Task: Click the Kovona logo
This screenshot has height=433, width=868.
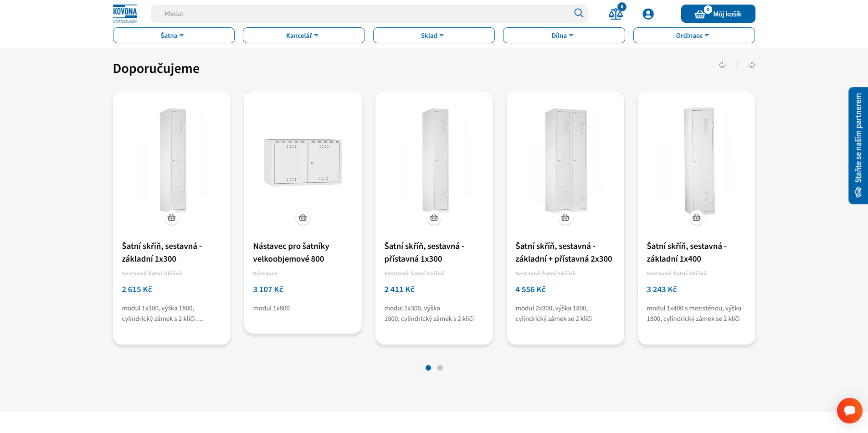Action: coord(125,14)
